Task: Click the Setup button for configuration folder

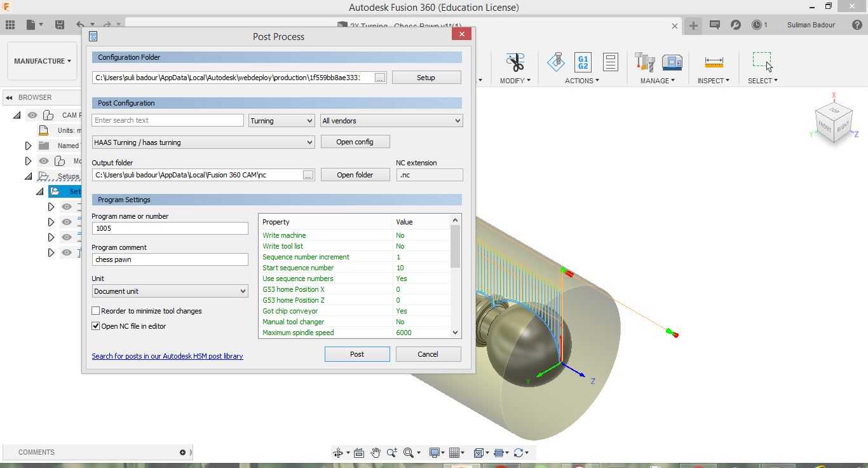Action: tap(426, 78)
